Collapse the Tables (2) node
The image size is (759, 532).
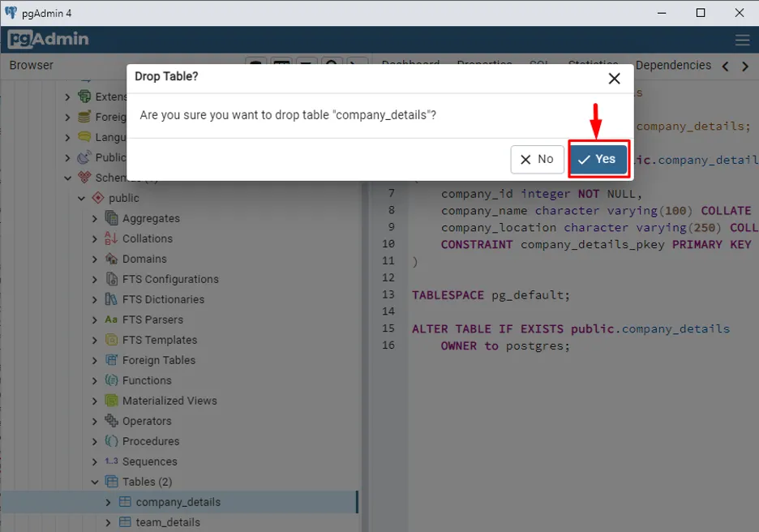95,482
